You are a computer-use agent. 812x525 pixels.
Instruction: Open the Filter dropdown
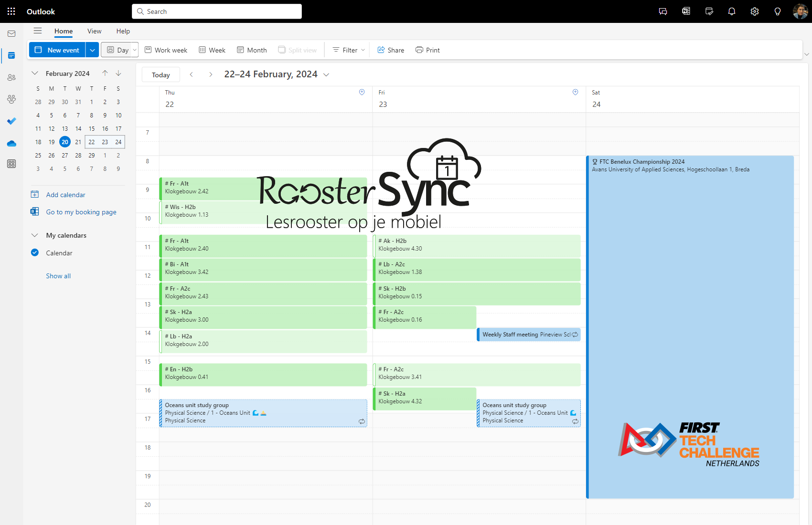point(348,50)
